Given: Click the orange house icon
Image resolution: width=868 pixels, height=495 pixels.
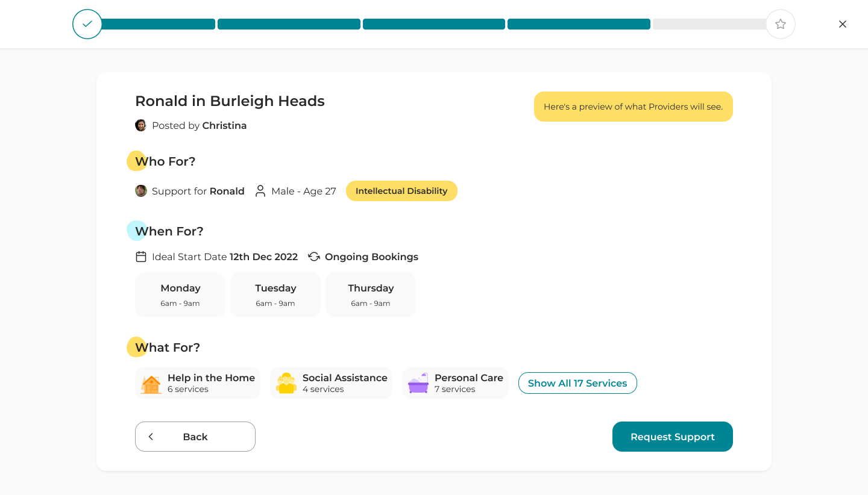Looking at the screenshot, I should [x=151, y=384].
